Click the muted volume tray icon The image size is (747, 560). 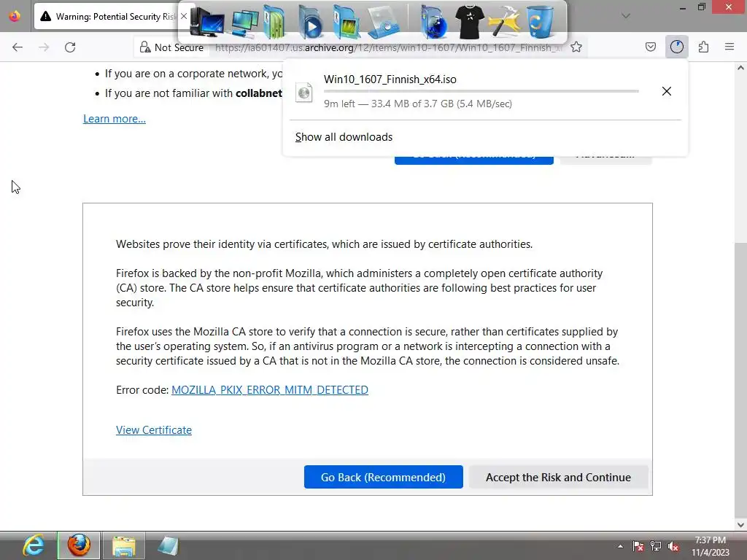click(673, 546)
